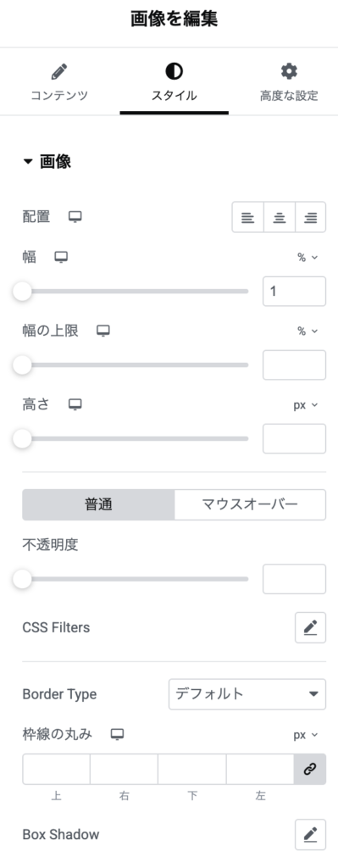The height and width of the screenshot is (868, 338).
Task: Open the % unit selector for 幅
Action: pyautogui.click(x=308, y=257)
